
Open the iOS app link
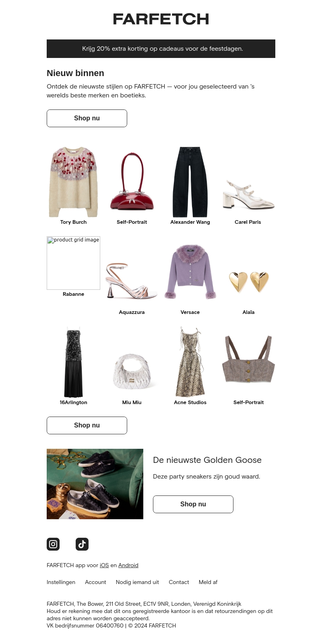pos(104,565)
